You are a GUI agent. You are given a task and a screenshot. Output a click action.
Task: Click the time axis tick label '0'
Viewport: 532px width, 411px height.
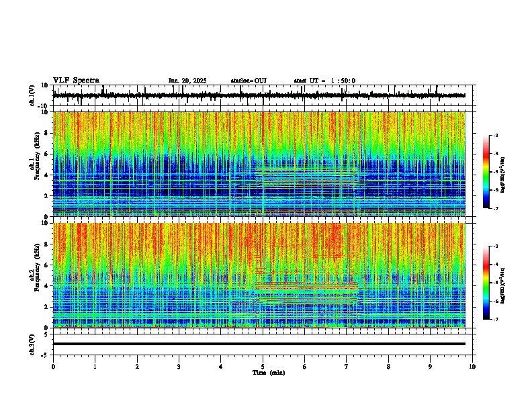[x=53, y=367]
